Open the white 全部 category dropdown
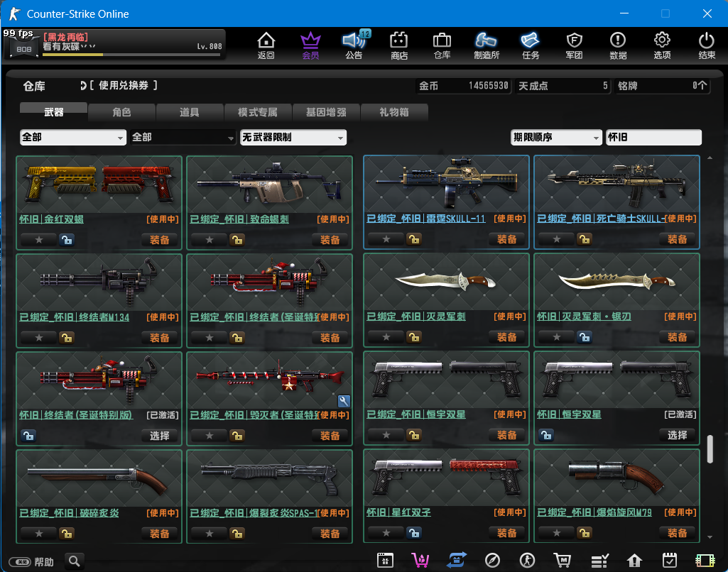728x572 pixels. [x=73, y=137]
